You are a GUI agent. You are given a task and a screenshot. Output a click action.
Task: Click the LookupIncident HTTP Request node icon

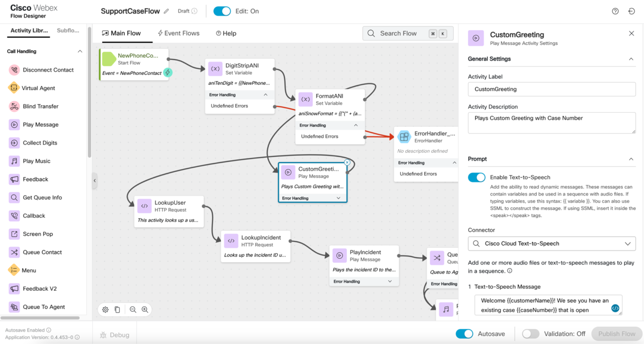(x=231, y=241)
